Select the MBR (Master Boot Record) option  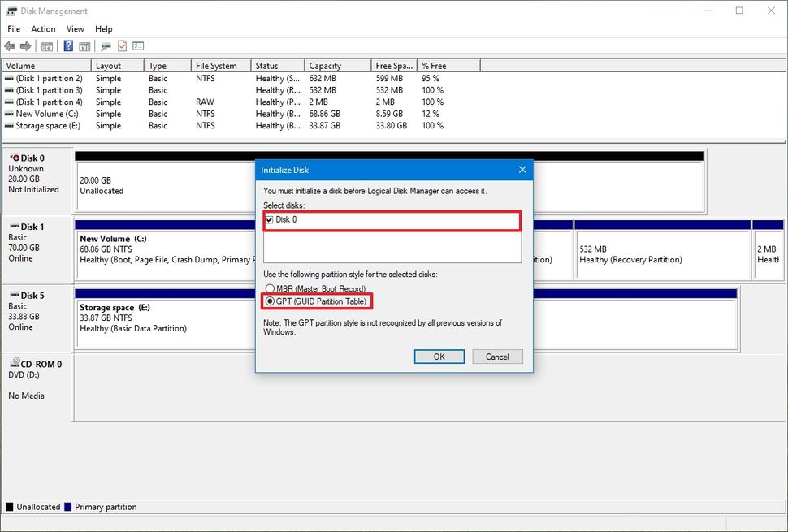click(270, 288)
